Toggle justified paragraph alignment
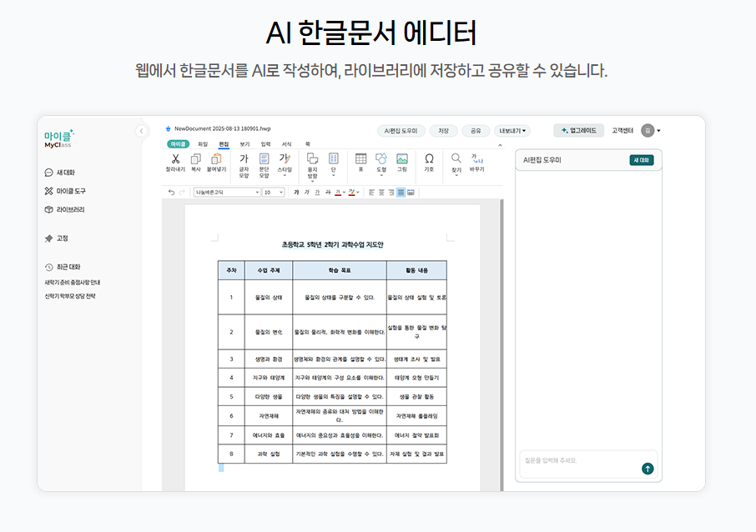756x532 pixels. click(x=401, y=193)
